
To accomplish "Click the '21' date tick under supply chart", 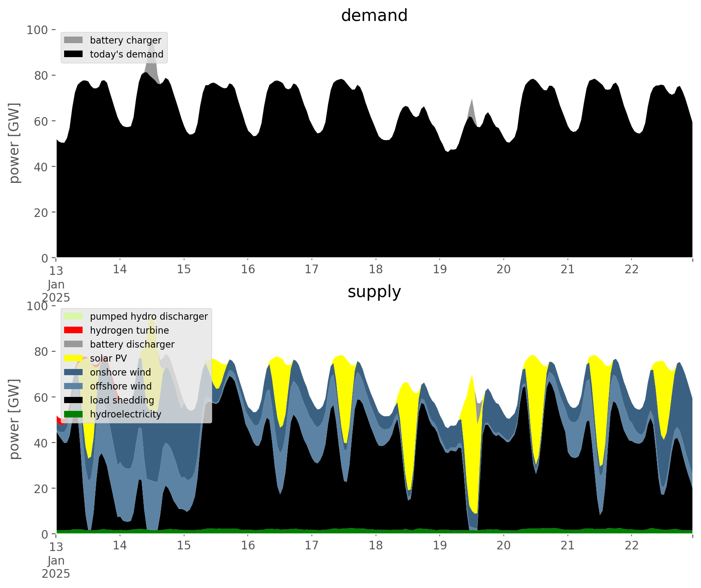I will click(x=567, y=546).
